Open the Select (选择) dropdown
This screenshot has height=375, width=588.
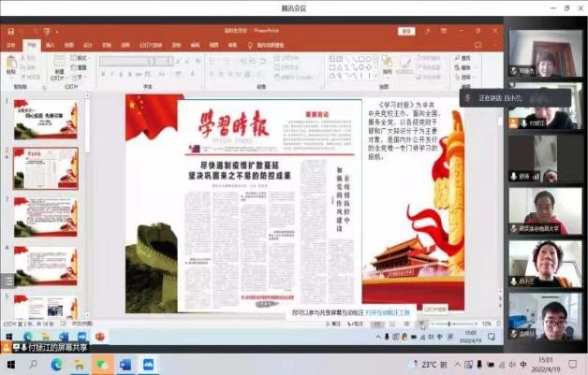[464, 77]
